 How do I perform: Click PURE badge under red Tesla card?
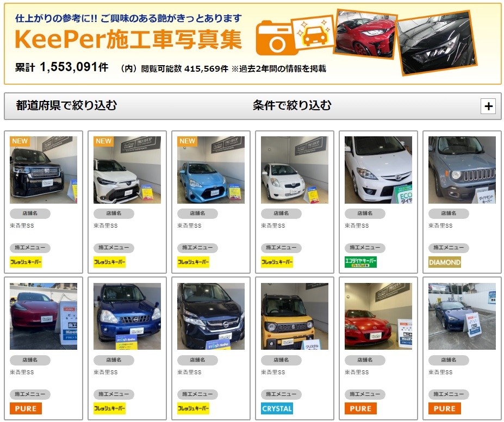(26, 408)
